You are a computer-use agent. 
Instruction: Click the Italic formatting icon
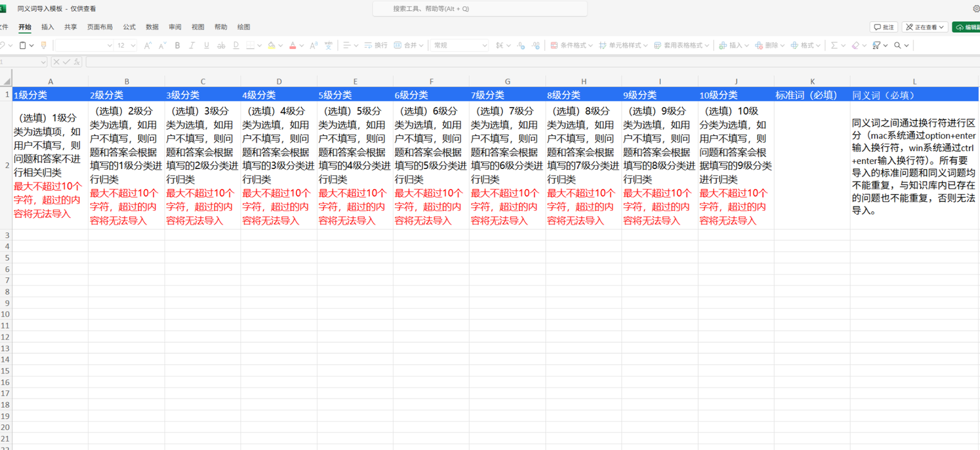pyautogui.click(x=192, y=45)
